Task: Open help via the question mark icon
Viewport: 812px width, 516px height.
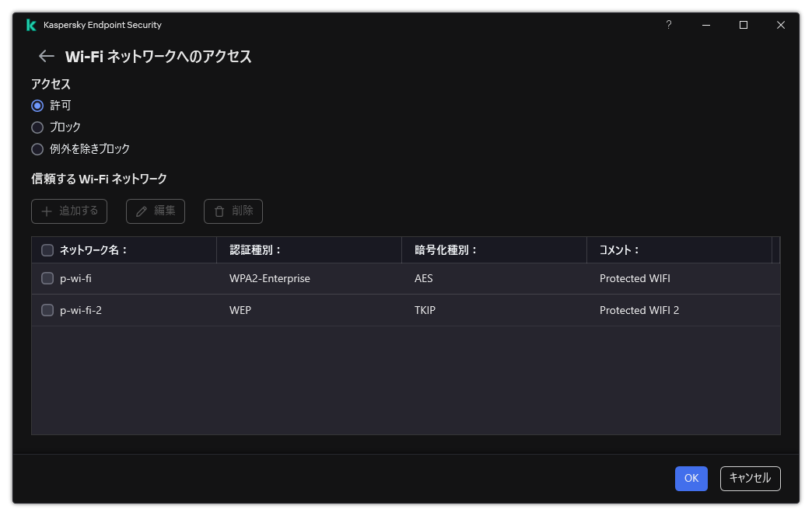Action: click(669, 25)
